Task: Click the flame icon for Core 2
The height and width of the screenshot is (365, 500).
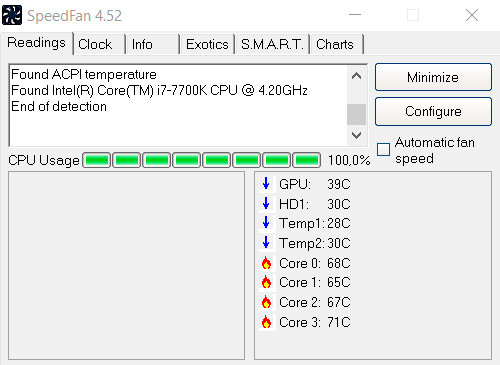Action: 266,302
